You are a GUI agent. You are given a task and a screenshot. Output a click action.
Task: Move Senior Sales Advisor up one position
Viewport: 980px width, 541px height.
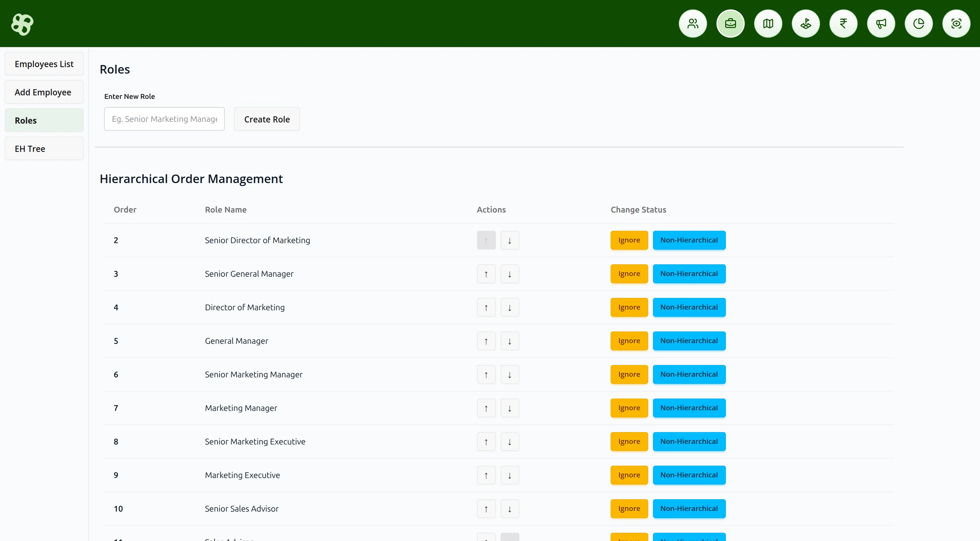pyautogui.click(x=486, y=508)
